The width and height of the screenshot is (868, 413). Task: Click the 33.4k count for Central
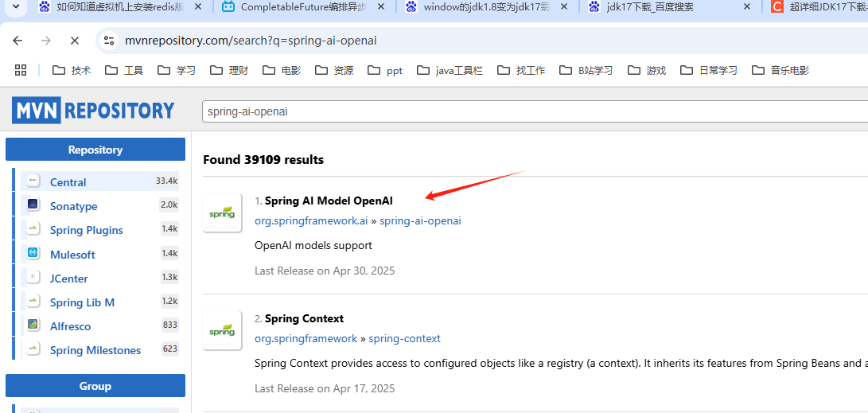(x=166, y=181)
